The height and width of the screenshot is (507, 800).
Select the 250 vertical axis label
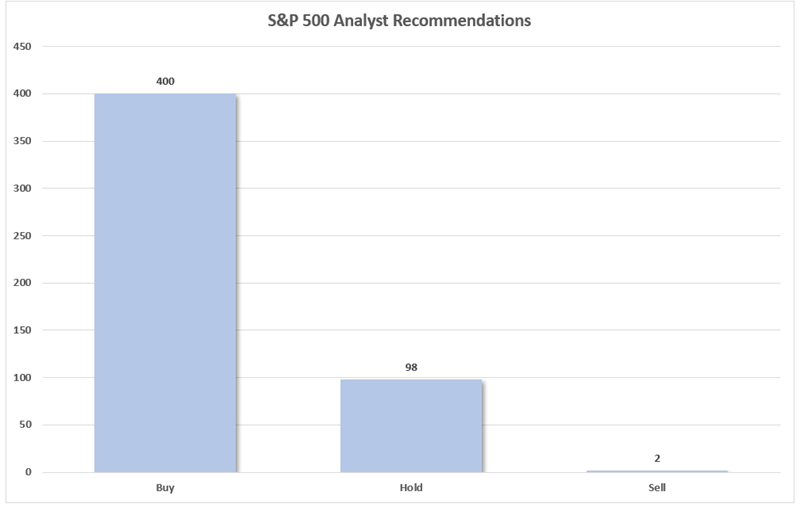pos(22,236)
